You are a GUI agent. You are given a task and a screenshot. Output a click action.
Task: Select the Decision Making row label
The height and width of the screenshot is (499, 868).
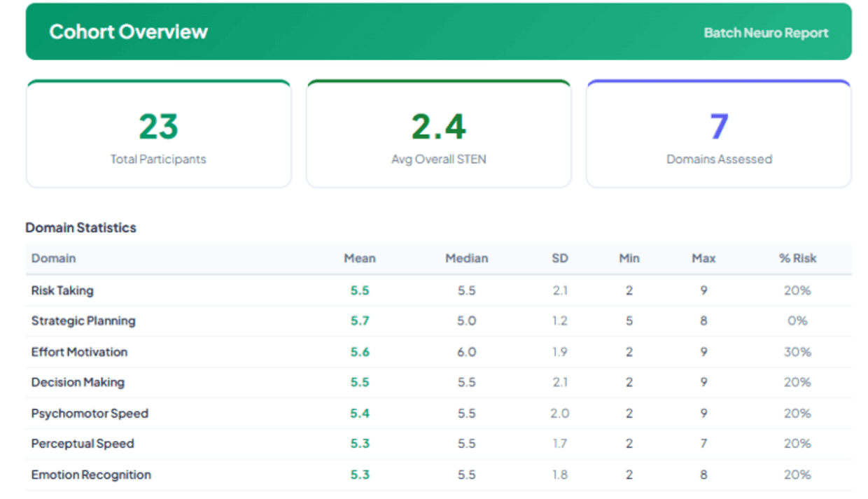tap(78, 382)
